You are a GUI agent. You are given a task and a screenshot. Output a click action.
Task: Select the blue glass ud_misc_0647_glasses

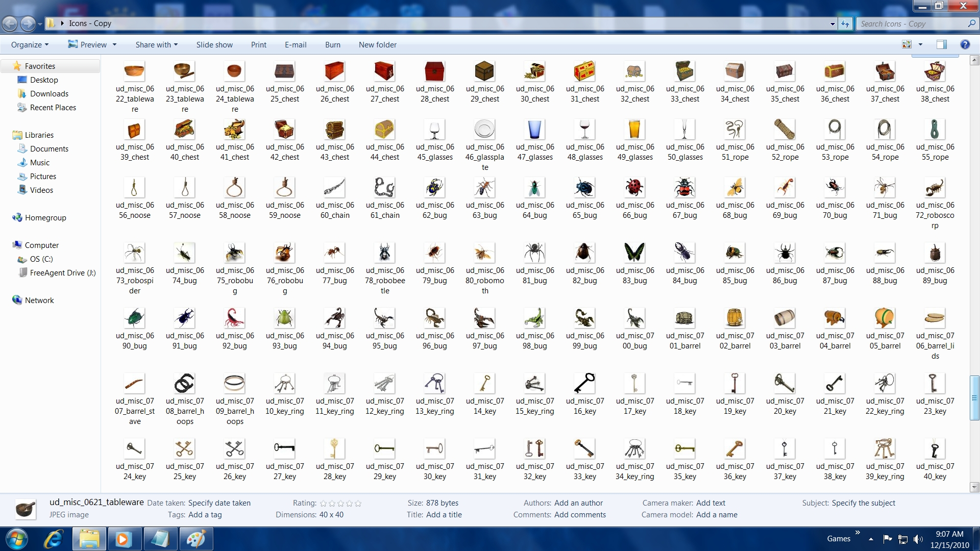534,130
